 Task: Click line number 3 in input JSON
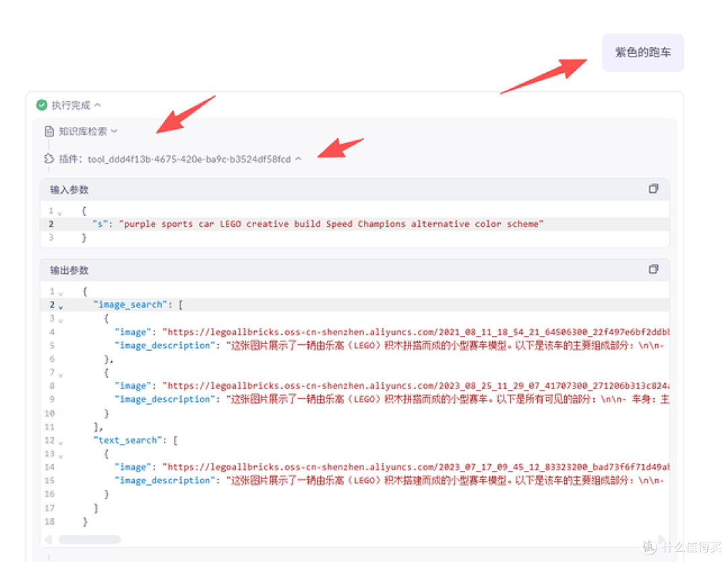pos(51,237)
